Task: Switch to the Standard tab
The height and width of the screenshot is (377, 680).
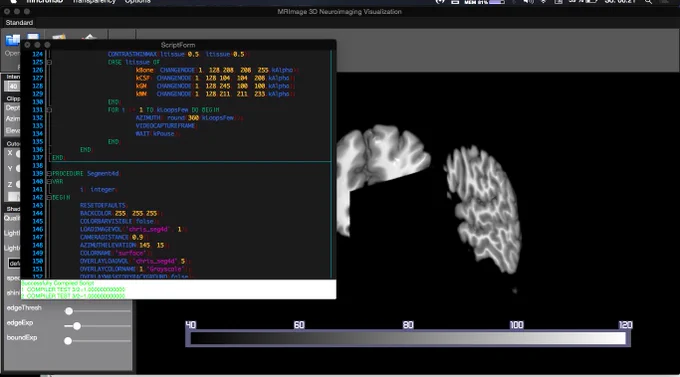Action: pyautogui.click(x=19, y=23)
